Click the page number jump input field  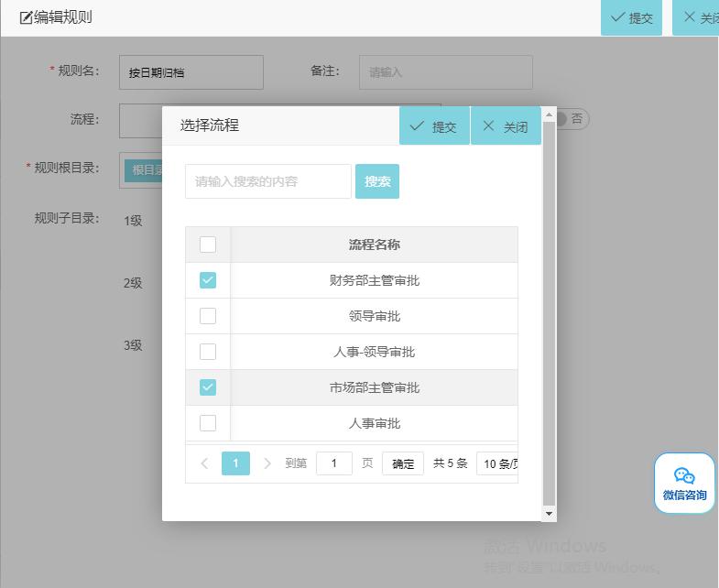tap(334, 463)
